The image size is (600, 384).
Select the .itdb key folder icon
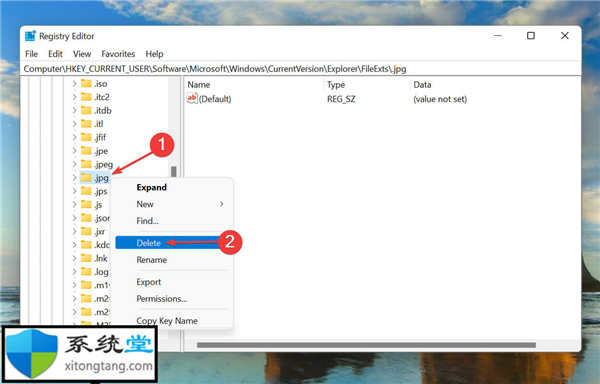pos(86,110)
